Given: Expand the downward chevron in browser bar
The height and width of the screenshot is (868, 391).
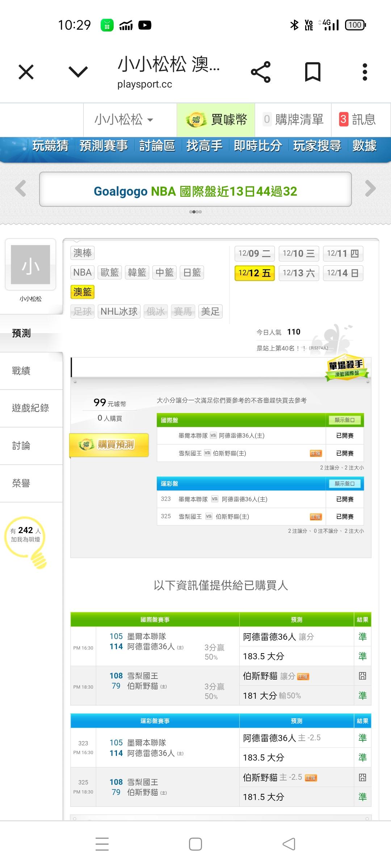Looking at the screenshot, I should coord(78,72).
